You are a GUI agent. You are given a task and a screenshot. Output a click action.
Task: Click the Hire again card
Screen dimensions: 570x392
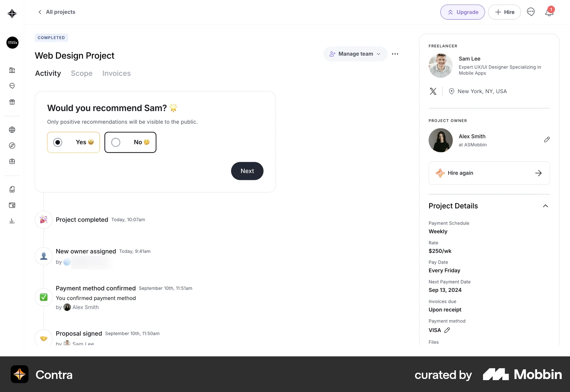point(489,173)
